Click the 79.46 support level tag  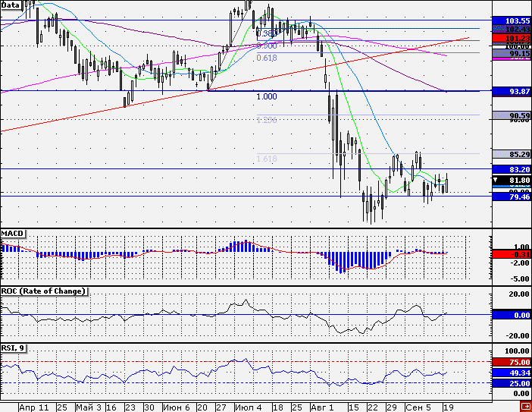pos(509,196)
